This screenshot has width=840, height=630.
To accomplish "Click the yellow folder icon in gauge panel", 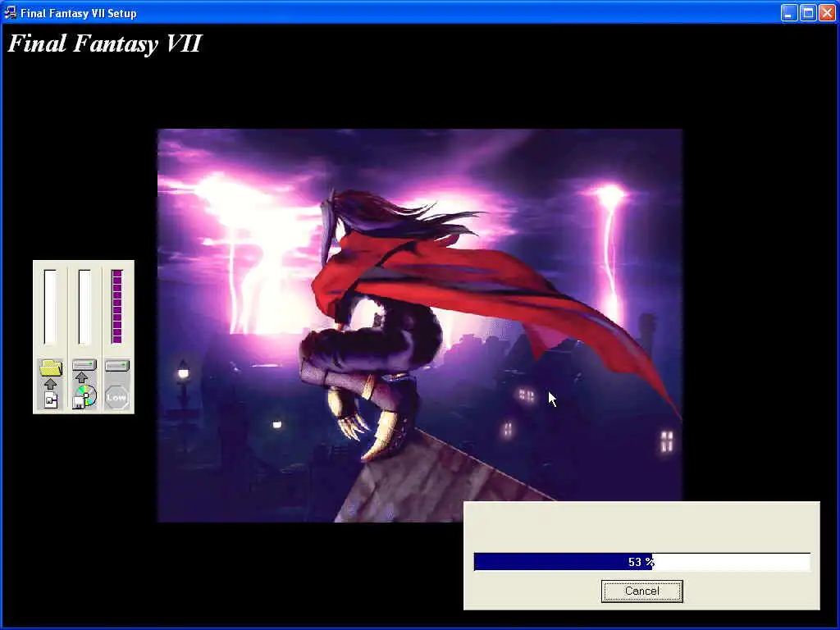I will point(50,367).
